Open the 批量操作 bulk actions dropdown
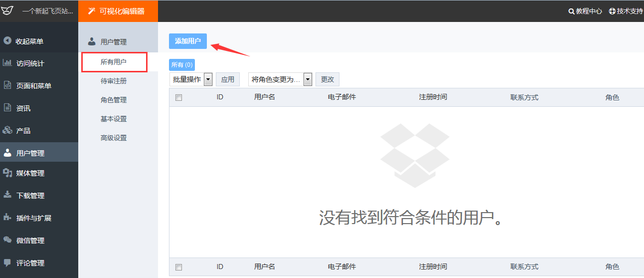 [191, 79]
